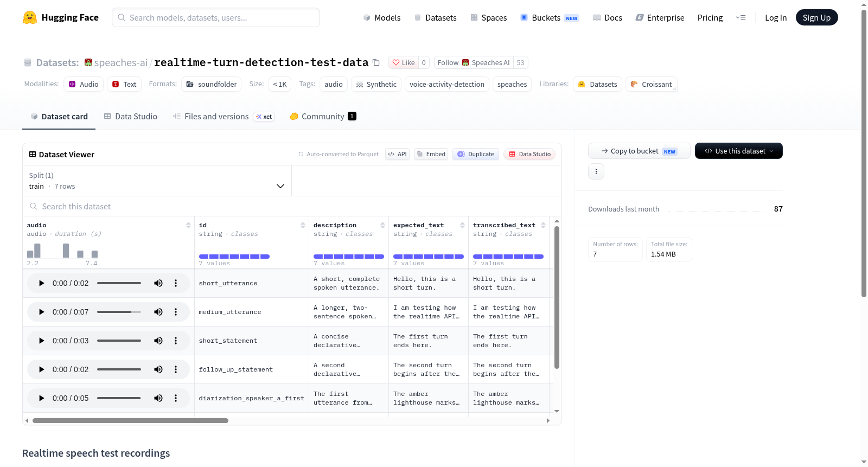Select the Croissant library tag

tap(651, 84)
